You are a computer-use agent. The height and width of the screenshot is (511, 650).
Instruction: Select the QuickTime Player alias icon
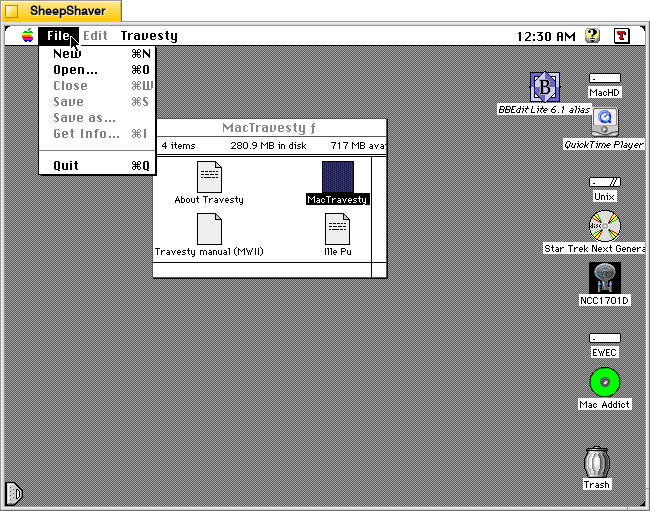[605, 122]
